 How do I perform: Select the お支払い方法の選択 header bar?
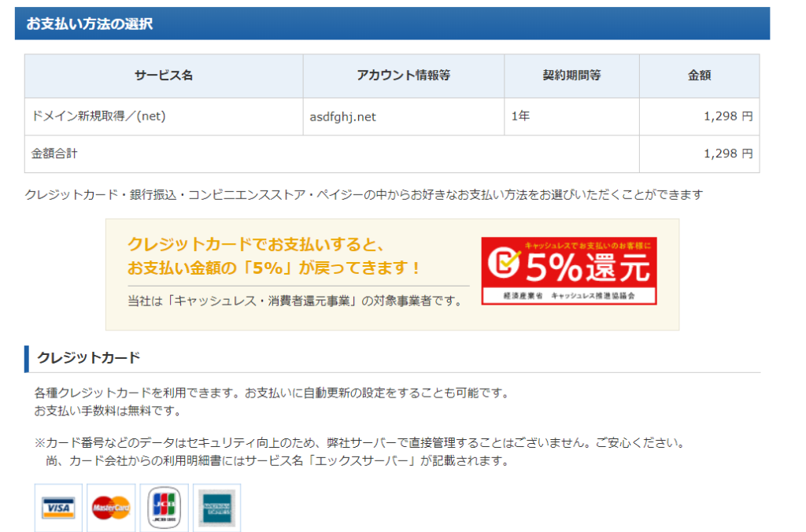tap(392, 24)
